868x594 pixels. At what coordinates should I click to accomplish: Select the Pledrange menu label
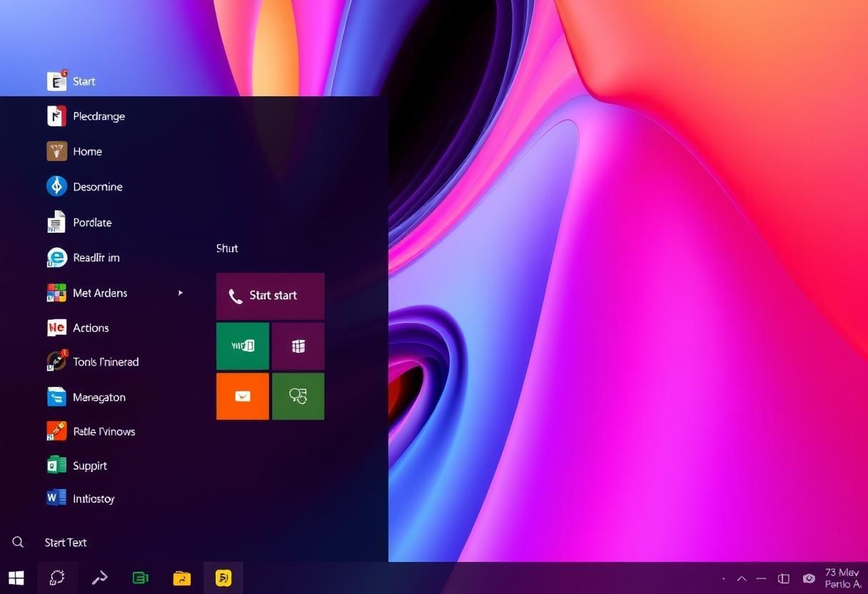pos(99,116)
